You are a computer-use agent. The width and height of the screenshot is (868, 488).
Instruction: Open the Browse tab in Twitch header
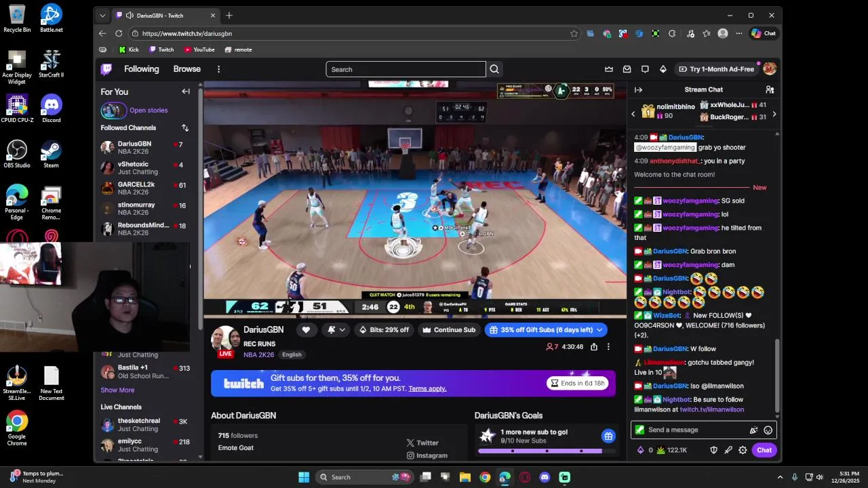(x=187, y=69)
